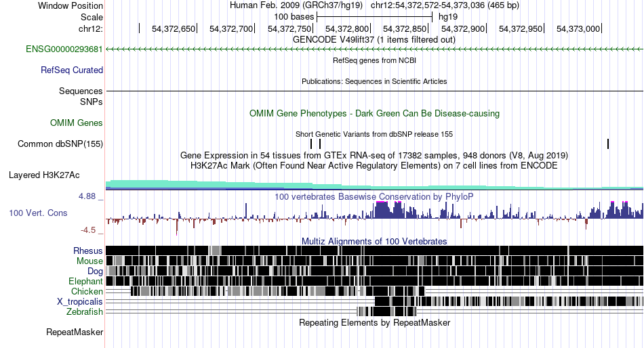Click the ENSG00000293681 gene label
644x348 pixels.
64,49
